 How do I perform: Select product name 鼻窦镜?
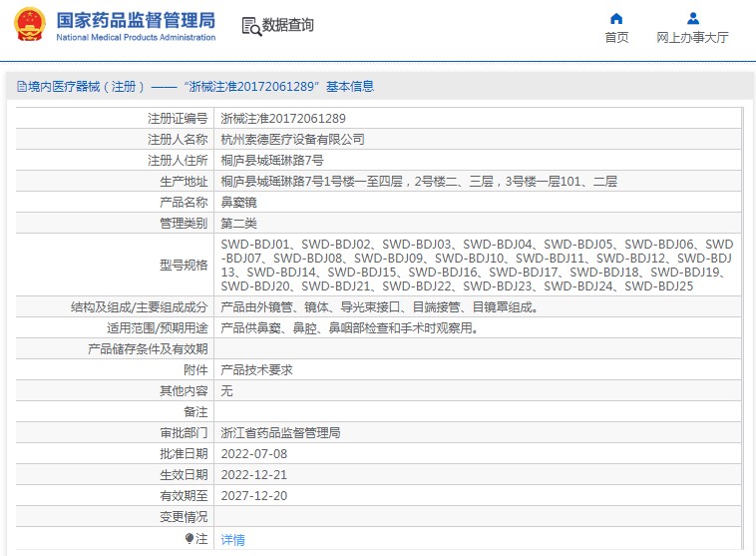click(238, 203)
